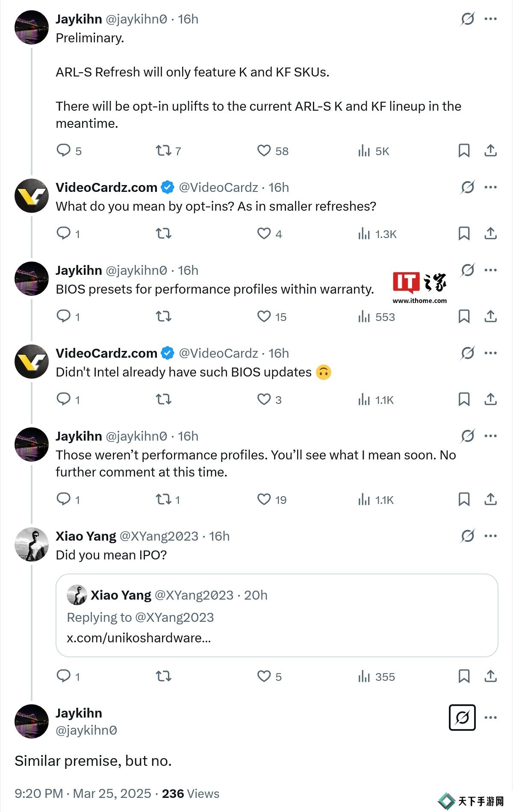Like the Preliminary ARL-S Refresh post
The height and width of the screenshot is (812, 513).
point(264,150)
